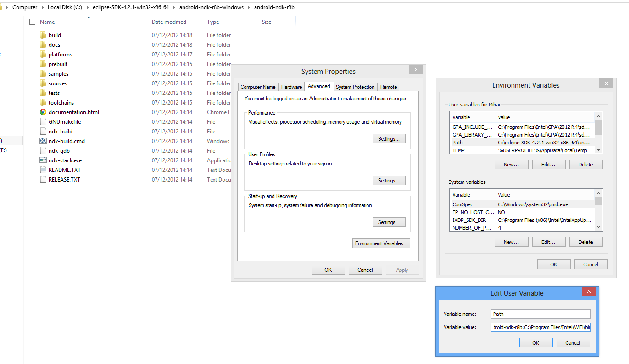Open the System Protection tab
The height and width of the screenshot is (364, 629).
pyautogui.click(x=355, y=87)
